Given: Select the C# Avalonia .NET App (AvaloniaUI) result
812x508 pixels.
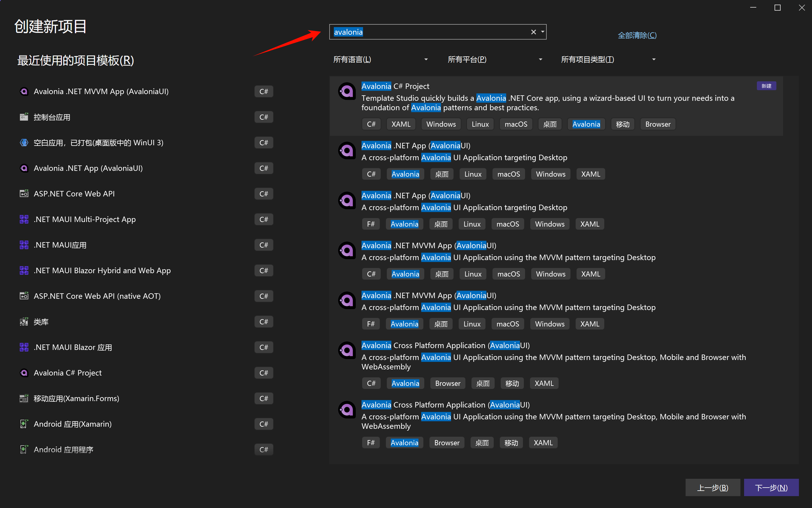Looking at the screenshot, I should point(556,160).
